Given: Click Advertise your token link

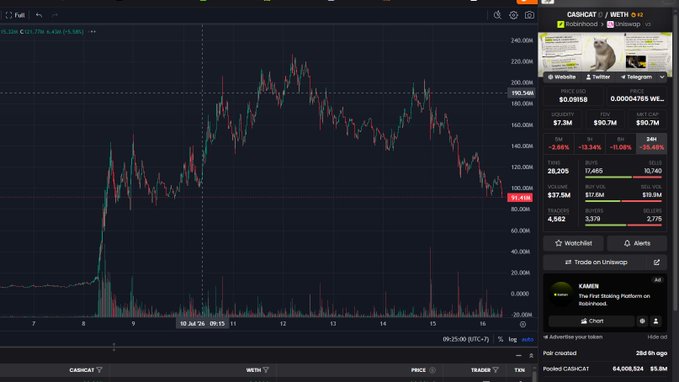Looking at the screenshot, I should click(572, 337).
